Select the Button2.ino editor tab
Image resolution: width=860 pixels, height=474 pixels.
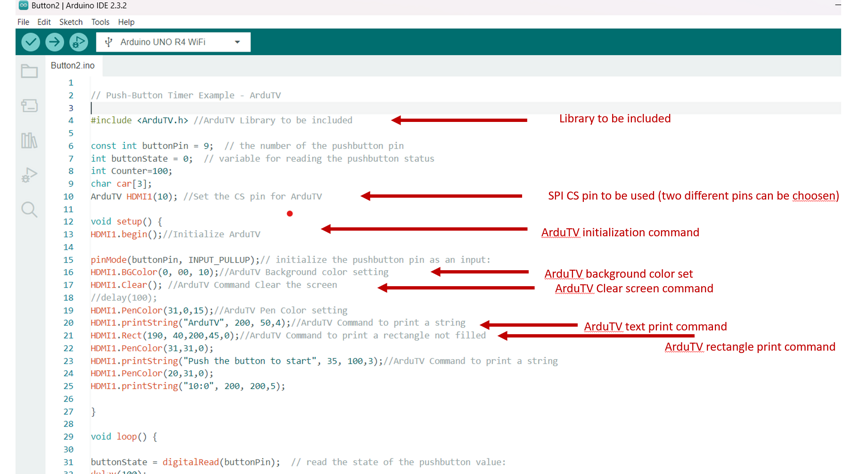(x=73, y=66)
